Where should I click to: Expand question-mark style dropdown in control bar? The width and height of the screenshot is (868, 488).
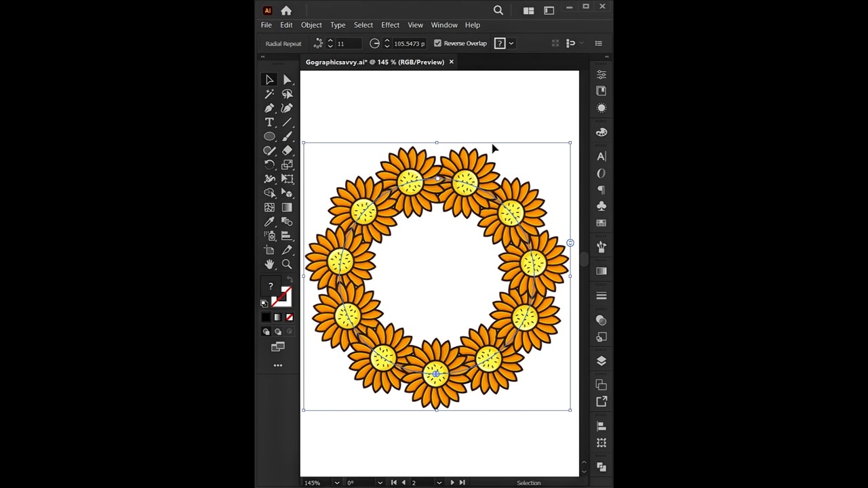click(511, 43)
